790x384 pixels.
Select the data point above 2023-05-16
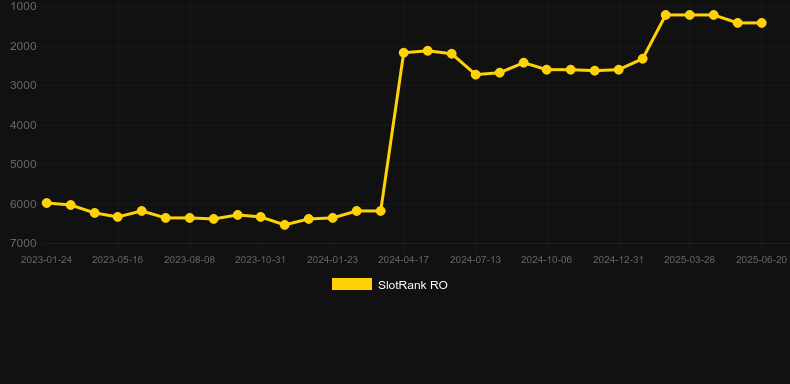118,217
